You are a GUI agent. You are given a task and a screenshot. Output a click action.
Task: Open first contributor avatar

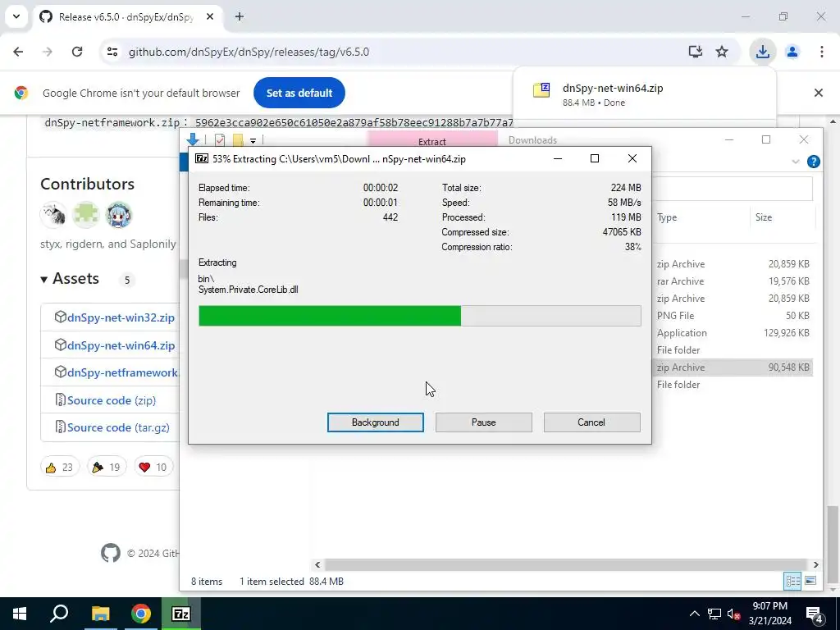point(53,215)
